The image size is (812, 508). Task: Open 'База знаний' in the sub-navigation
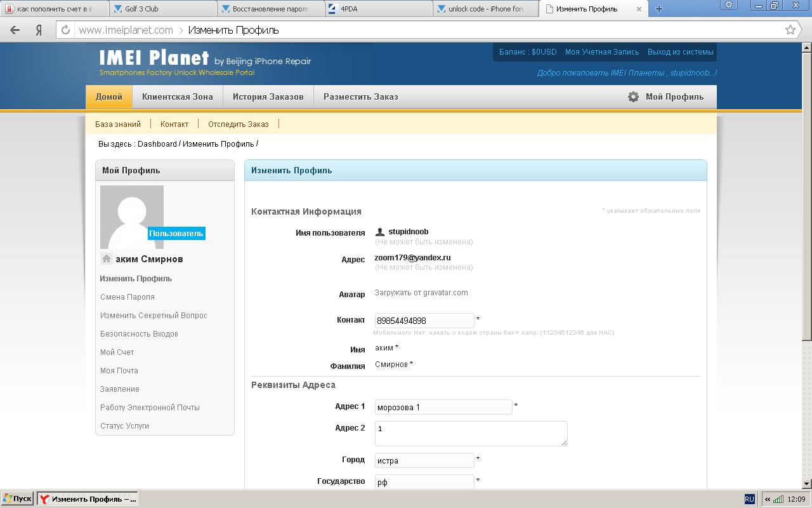click(x=118, y=124)
